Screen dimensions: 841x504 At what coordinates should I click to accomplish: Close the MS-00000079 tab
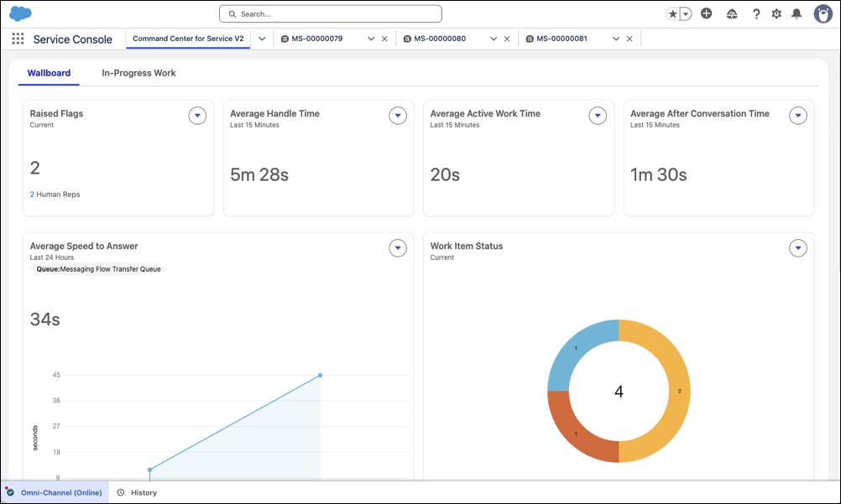(x=384, y=39)
